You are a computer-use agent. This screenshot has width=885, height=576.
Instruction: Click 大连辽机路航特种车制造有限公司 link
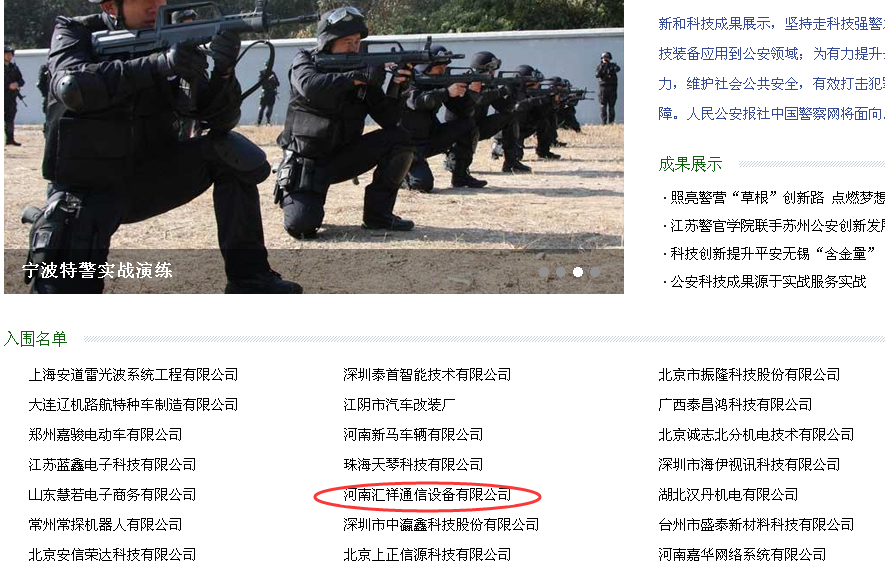(133, 404)
